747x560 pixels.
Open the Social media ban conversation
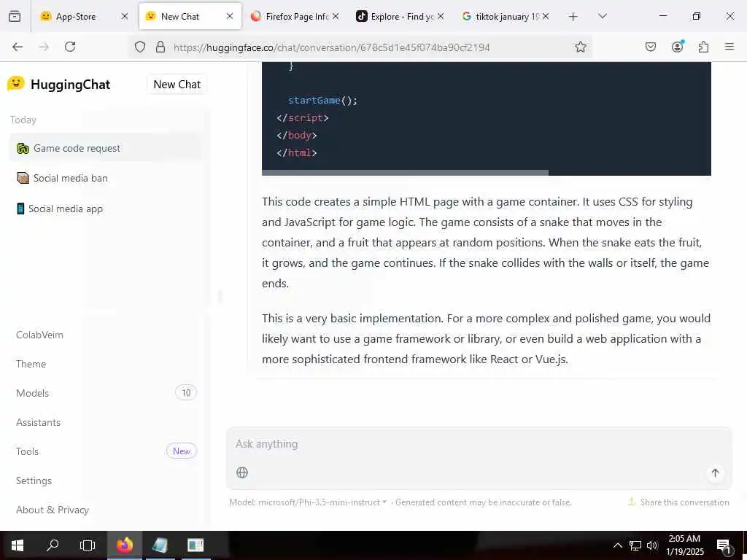click(106, 178)
